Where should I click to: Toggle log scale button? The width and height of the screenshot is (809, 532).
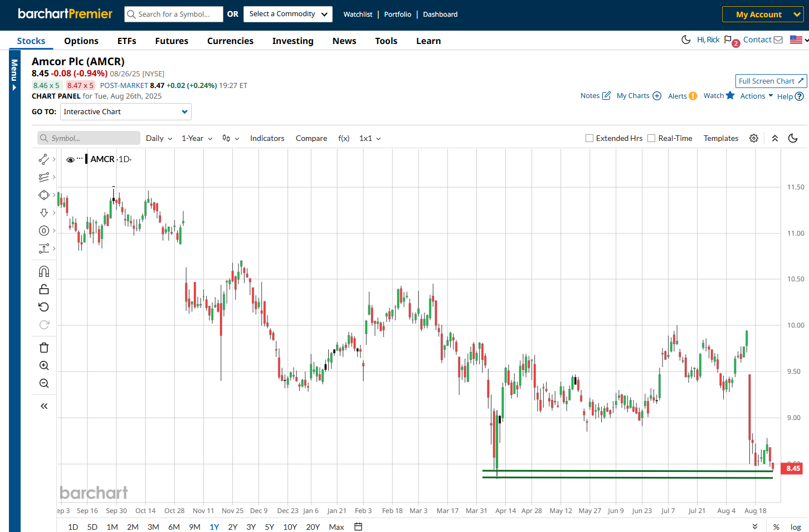click(796, 527)
